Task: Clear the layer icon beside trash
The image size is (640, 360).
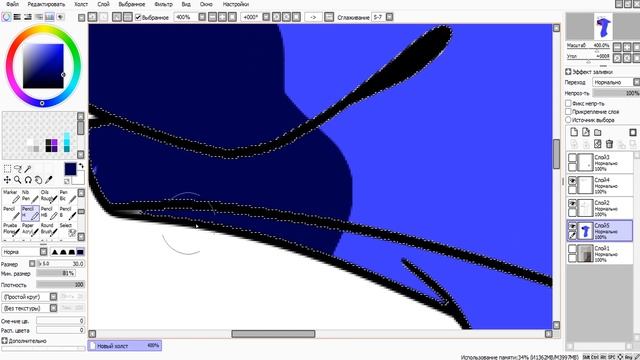Action: [x=598, y=144]
